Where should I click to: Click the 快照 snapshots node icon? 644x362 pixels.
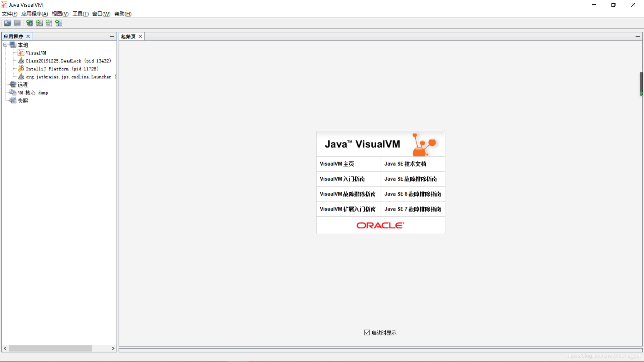[x=13, y=101]
